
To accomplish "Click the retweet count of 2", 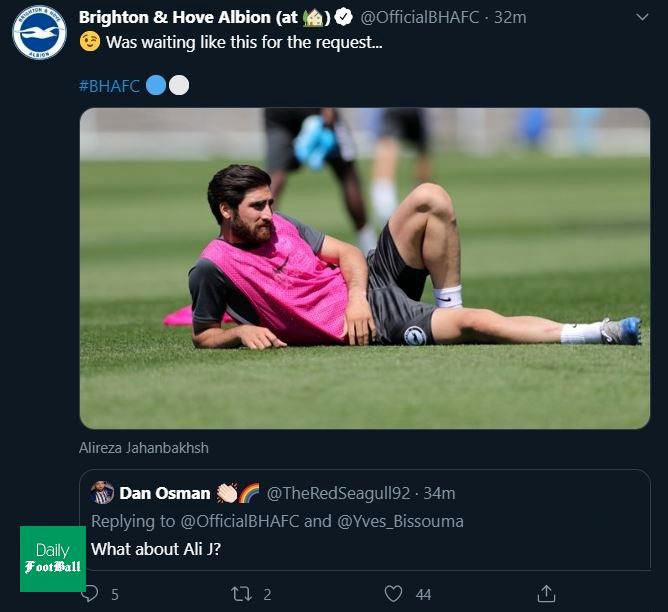I will [268, 594].
